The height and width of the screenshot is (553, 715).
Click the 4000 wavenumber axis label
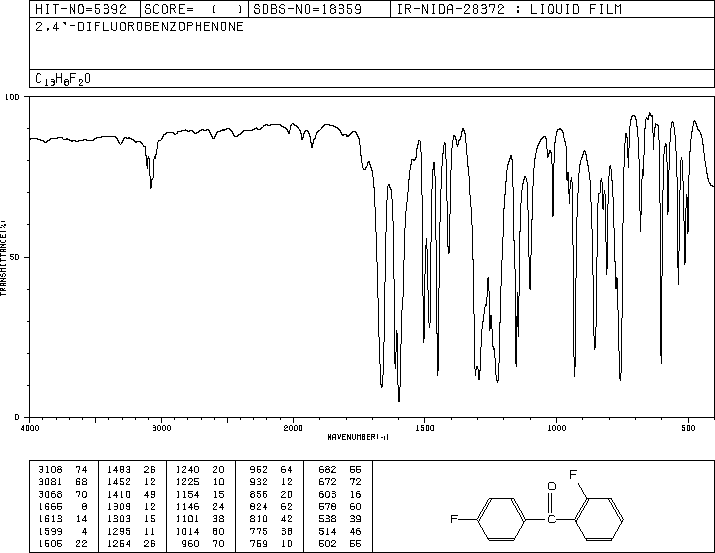(x=30, y=428)
